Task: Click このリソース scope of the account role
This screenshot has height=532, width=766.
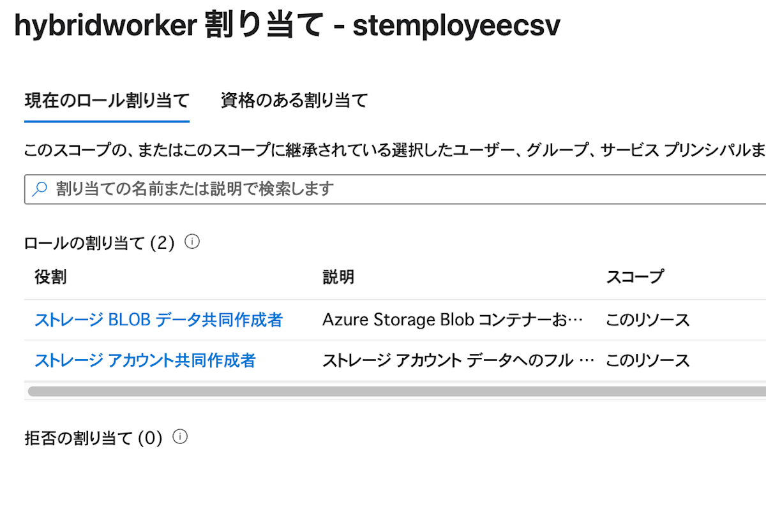Action: click(647, 360)
